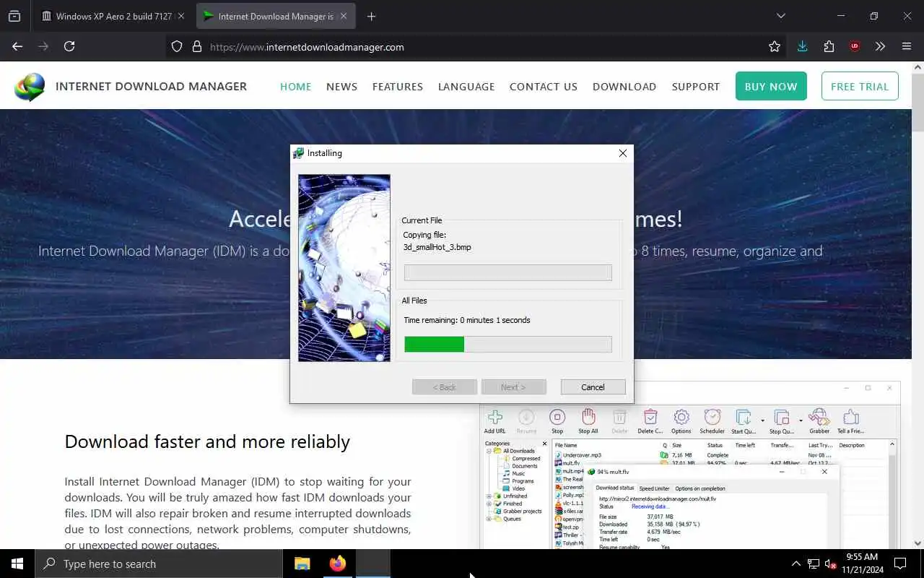Open the Firefox application hamburger menu
The image size is (924, 578).
[907, 46]
